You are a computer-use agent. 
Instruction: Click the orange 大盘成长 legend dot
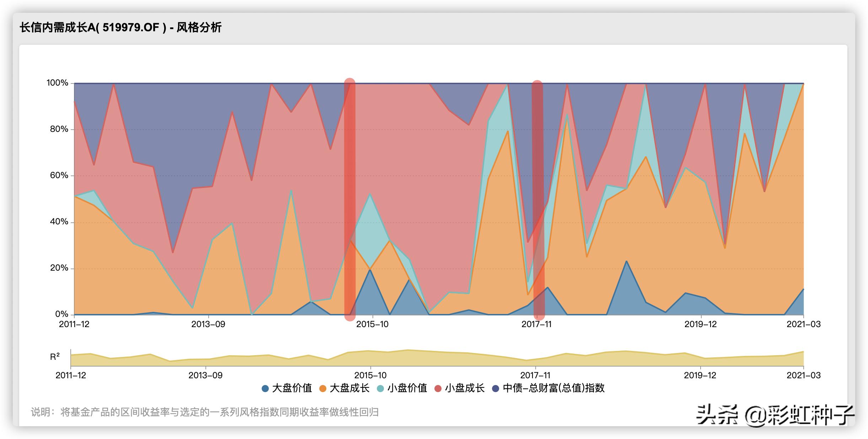click(x=323, y=389)
